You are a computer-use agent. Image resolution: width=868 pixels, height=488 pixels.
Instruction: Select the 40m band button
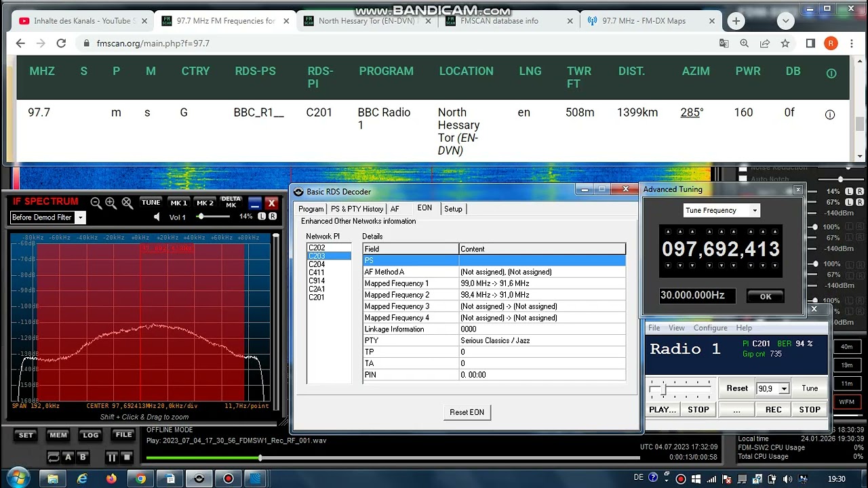(847, 347)
